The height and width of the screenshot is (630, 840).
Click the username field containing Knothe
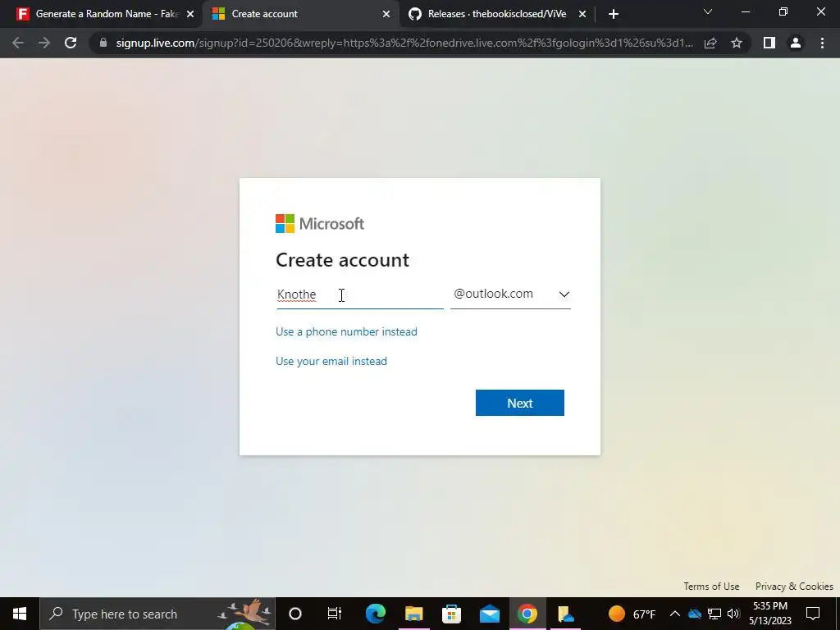tap(360, 294)
